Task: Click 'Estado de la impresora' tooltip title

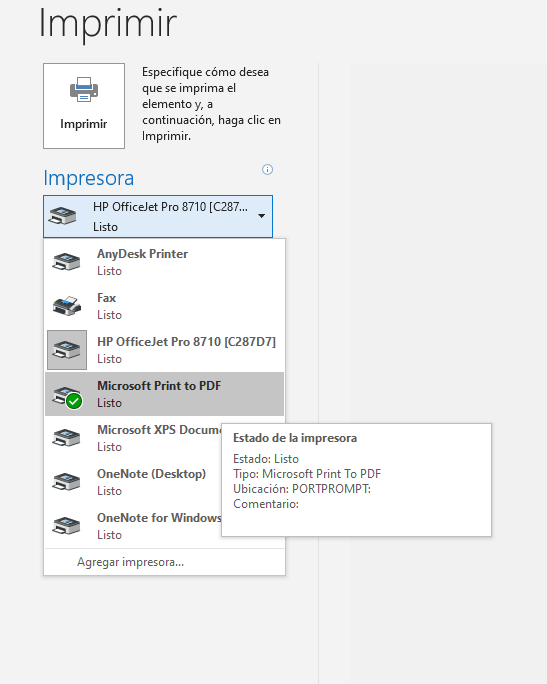Action: tap(295, 438)
